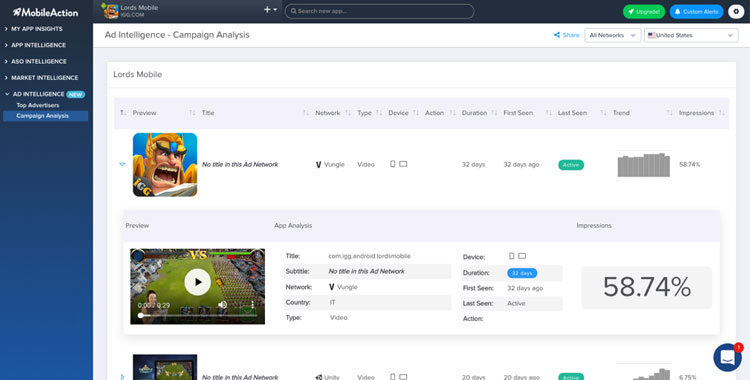Image resolution: width=750 pixels, height=380 pixels.
Task: Click the Upgrade button
Action: (643, 11)
